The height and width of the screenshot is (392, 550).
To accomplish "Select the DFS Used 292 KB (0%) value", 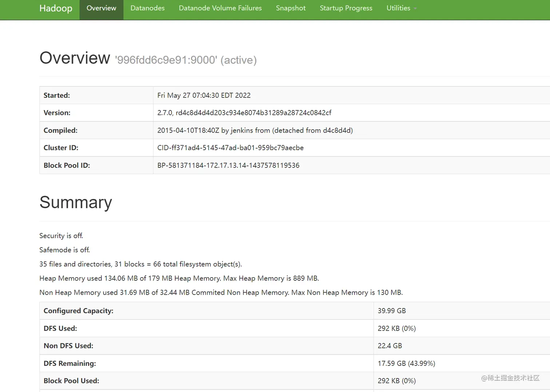I will point(396,328).
